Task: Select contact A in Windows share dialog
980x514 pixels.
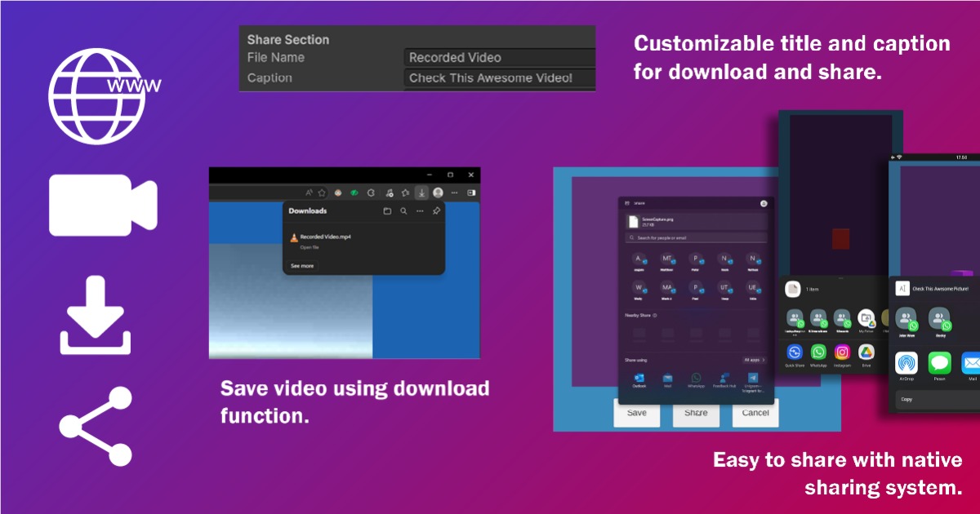Action: [639, 262]
